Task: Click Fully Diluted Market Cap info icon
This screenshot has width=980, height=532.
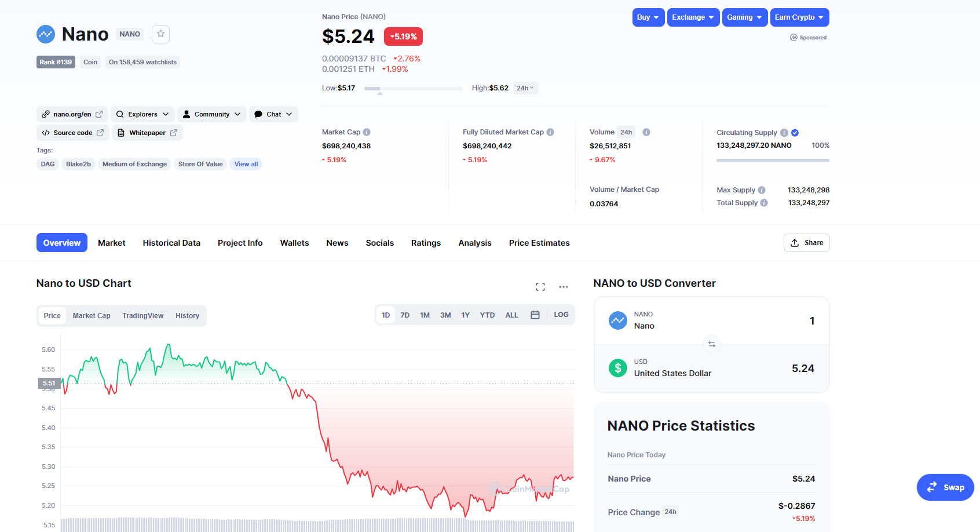Action: click(x=550, y=132)
